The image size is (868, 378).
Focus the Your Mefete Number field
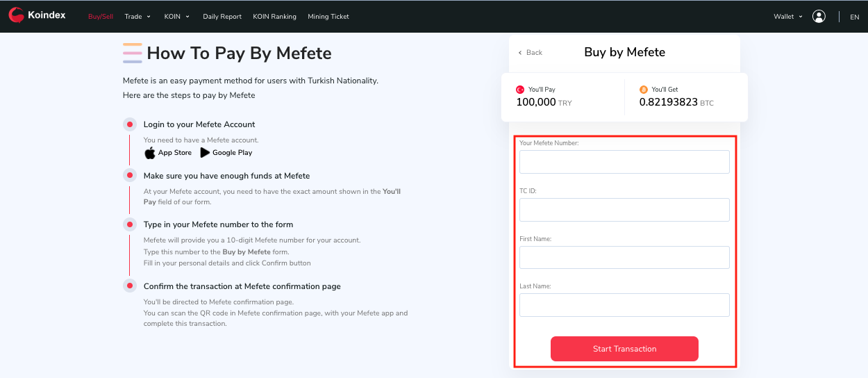(x=624, y=162)
